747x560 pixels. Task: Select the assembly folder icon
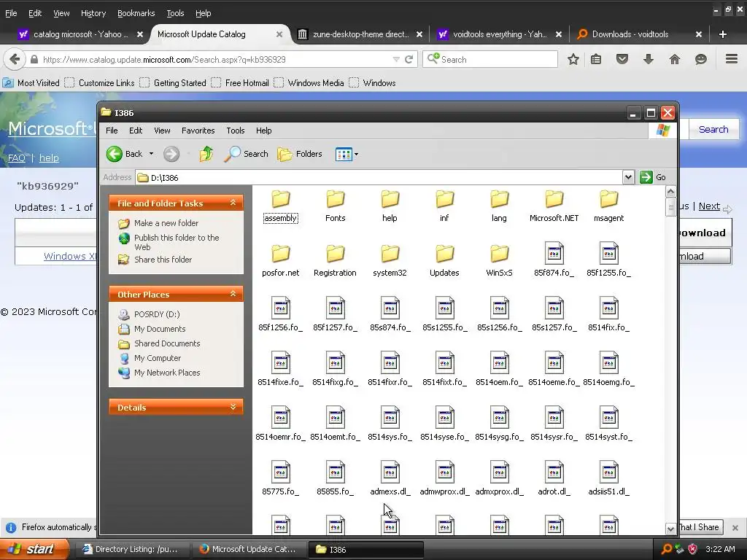281,199
